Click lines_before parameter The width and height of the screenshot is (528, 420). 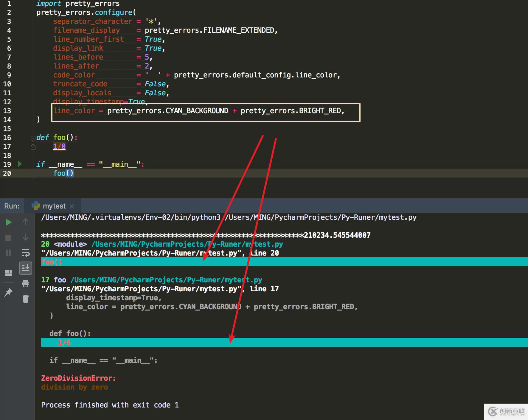(x=78, y=57)
